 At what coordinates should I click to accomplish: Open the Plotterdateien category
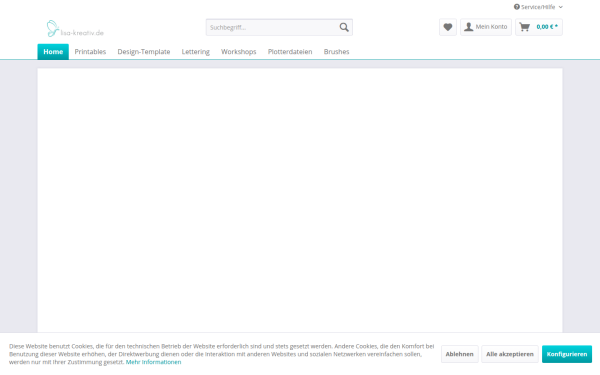[290, 52]
